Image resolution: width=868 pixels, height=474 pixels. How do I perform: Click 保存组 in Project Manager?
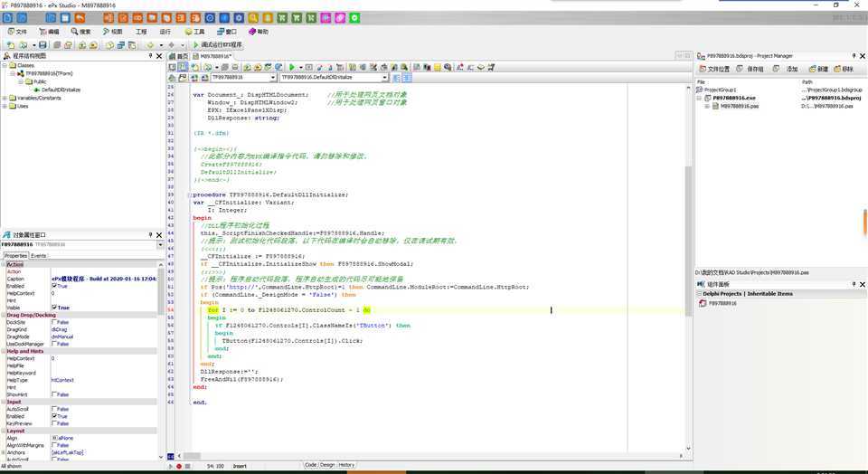(x=750, y=70)
